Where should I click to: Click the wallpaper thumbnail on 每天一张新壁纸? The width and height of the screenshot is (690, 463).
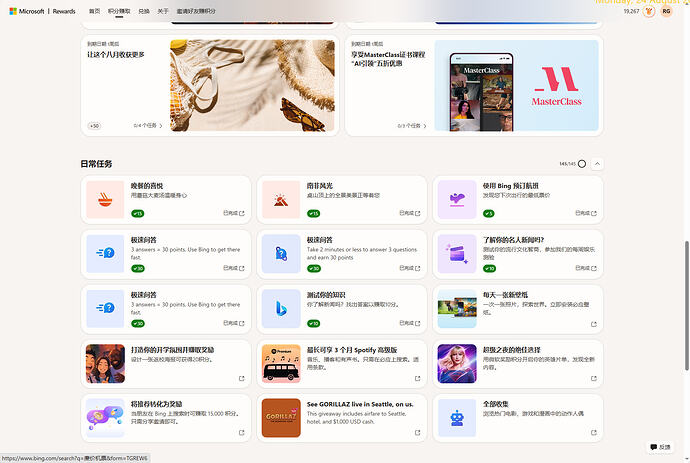point(457,309)
